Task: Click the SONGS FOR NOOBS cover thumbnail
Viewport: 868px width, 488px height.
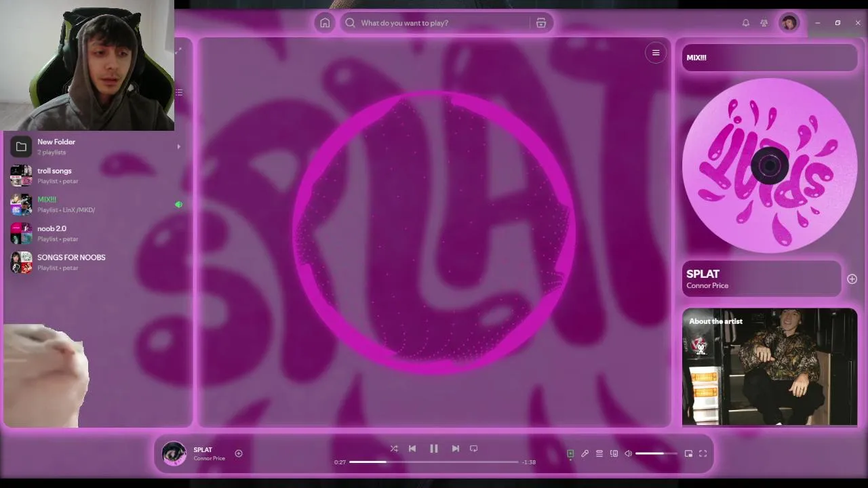Action: click(21, 262)
